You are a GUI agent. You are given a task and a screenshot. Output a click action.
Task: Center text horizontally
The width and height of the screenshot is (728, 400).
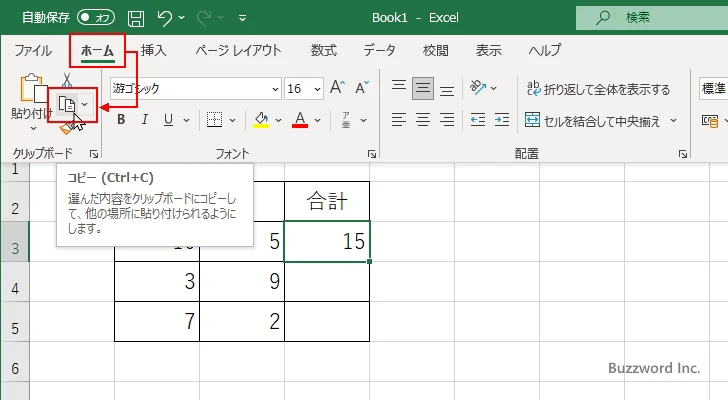(x=422, y=120)
